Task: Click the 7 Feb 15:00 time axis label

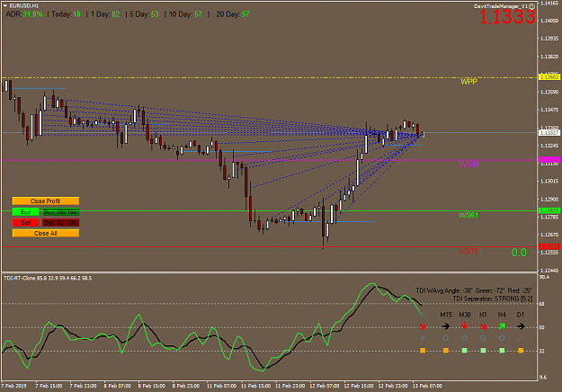Action: 49,386
